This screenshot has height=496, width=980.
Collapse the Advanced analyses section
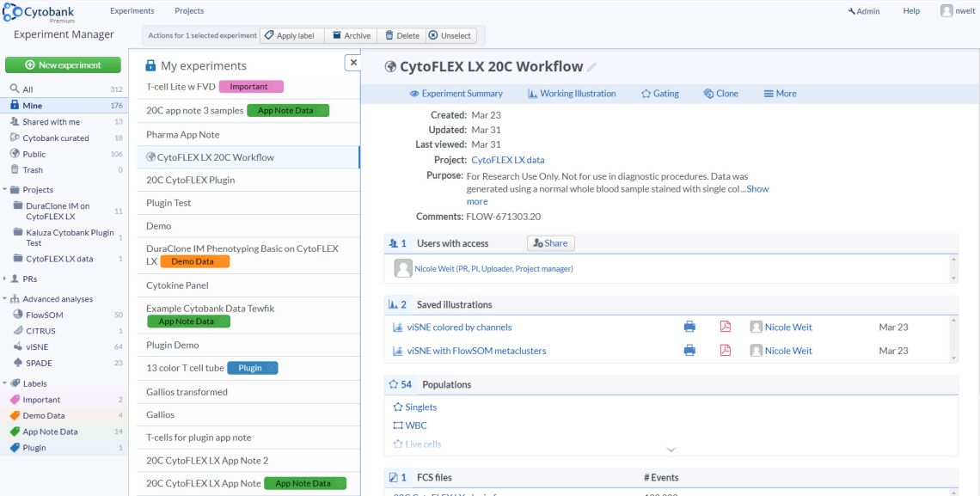point(5,299)
